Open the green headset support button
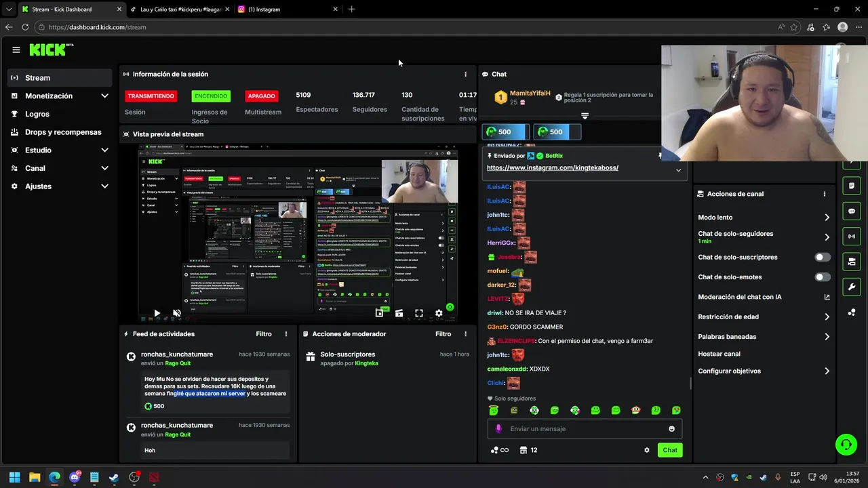This screenshot has height=488, width=868. point(846,445)
